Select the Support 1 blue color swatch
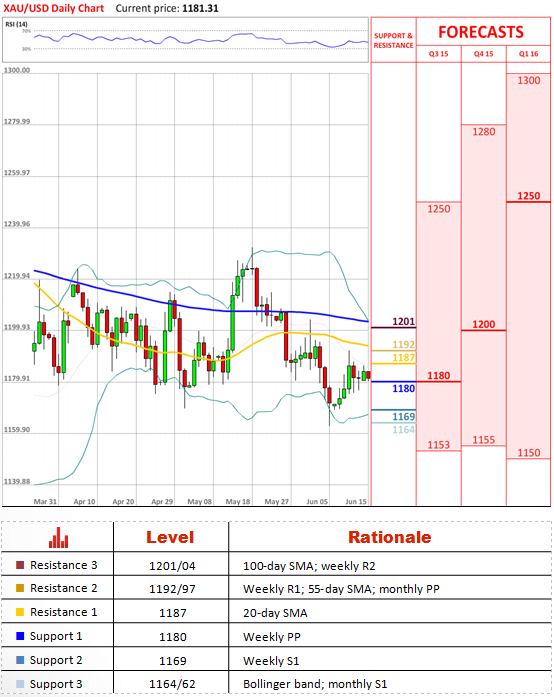 coord(20,636)
